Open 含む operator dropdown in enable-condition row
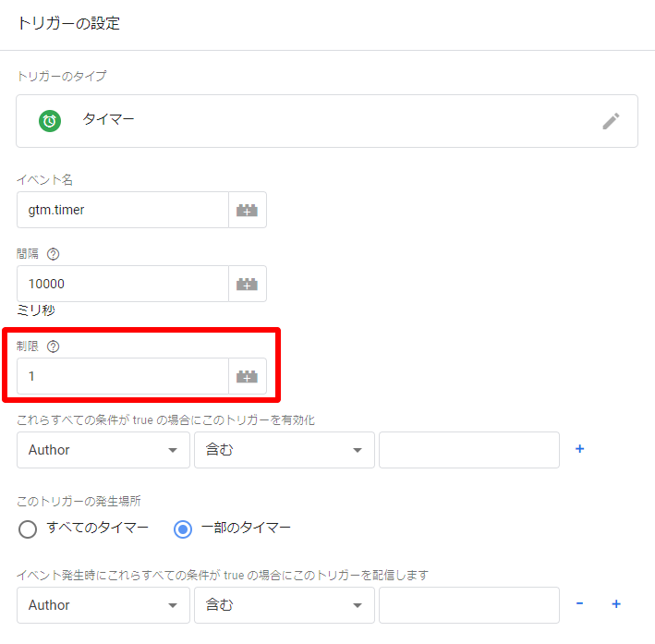 click(284, 450)
